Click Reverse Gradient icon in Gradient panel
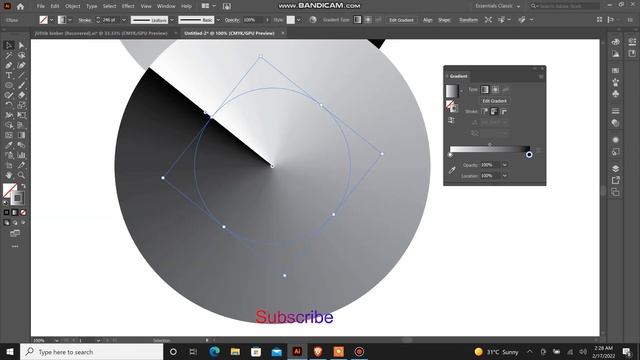This screenshot has width=640, height=360. click(451, 120)
